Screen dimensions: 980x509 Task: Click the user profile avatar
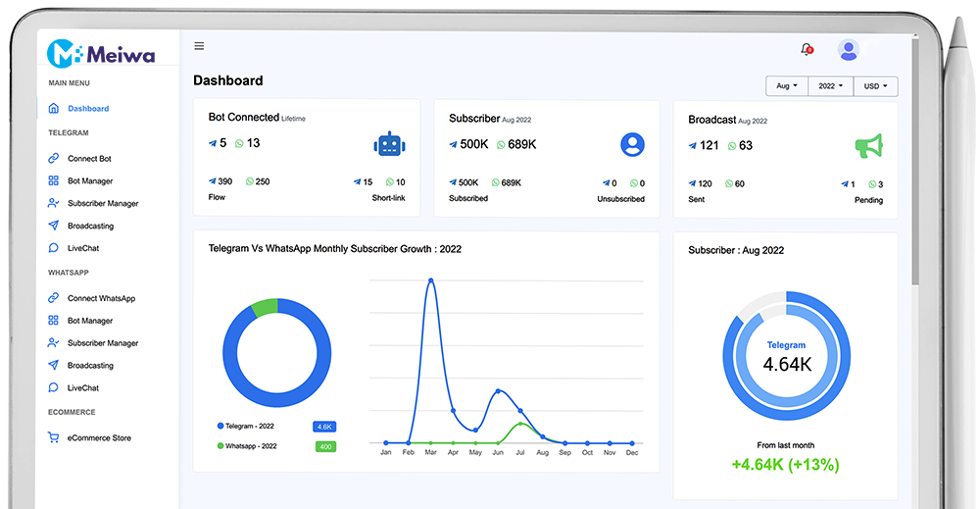pos(849,49)
